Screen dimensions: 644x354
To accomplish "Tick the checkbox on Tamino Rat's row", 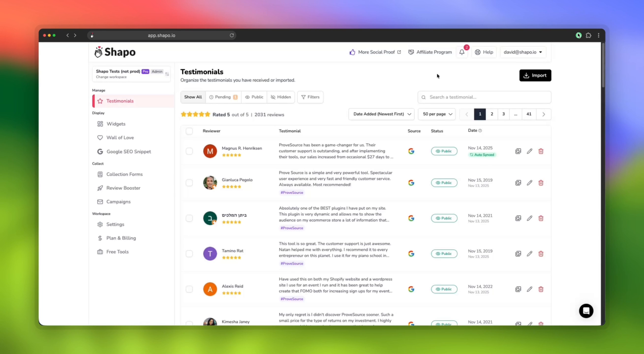I will [x=189, y=253].
